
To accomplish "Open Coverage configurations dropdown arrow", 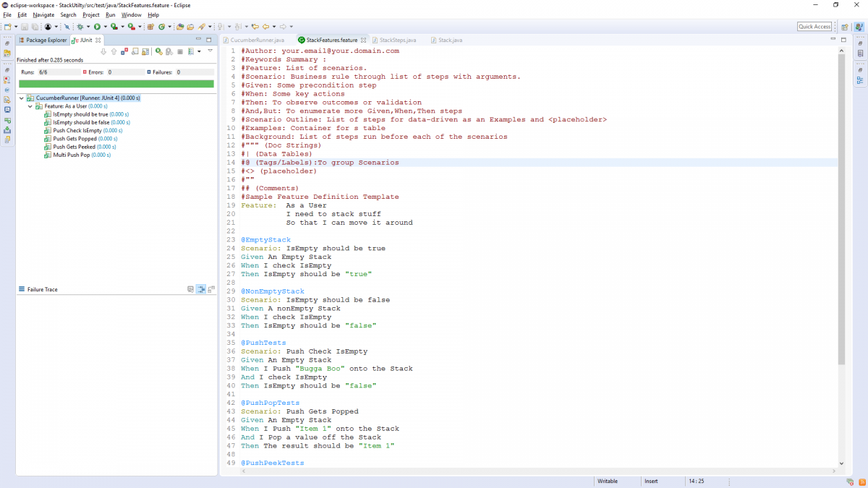I will (122, 26).
